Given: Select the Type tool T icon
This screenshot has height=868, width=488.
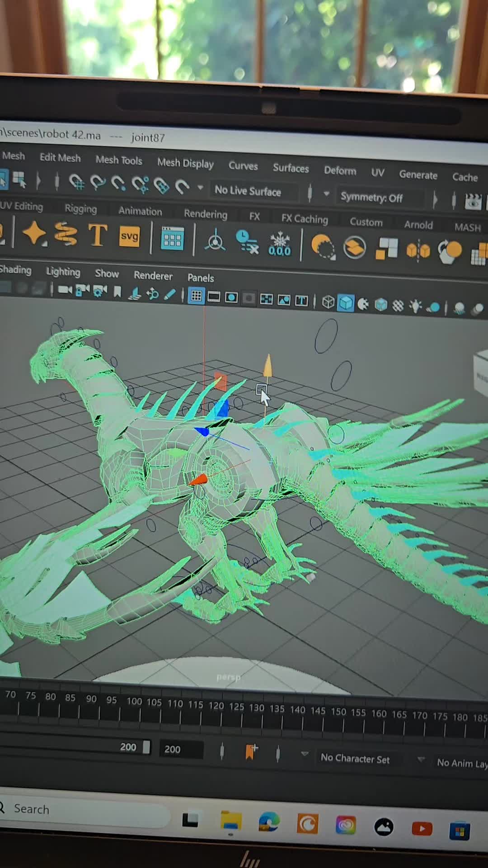Looking at the screenshot, I should (x=98, y=235).
